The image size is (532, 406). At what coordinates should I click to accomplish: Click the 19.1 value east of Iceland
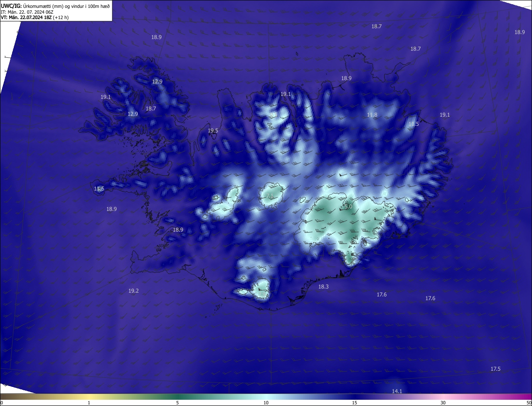[x=445, y=115]
